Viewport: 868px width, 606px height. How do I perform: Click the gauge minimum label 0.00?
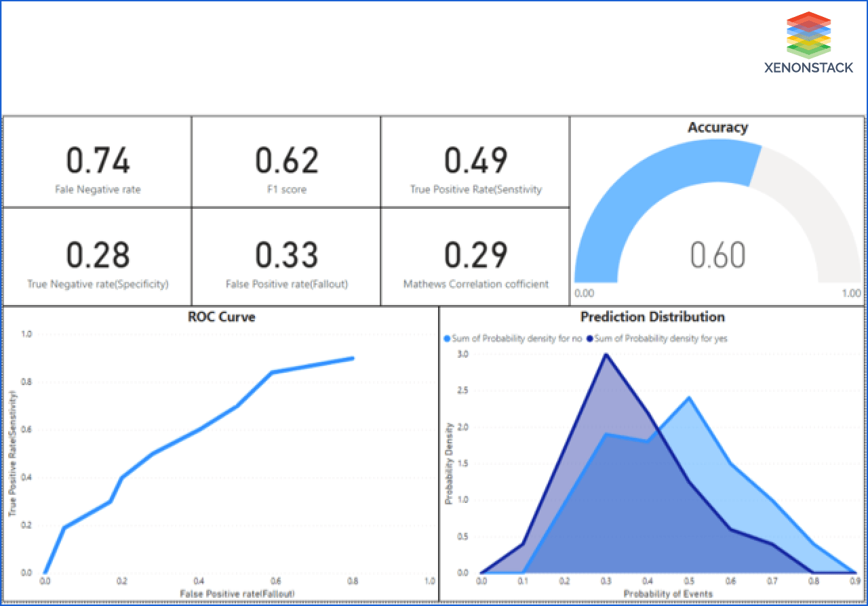click(583, 294)
